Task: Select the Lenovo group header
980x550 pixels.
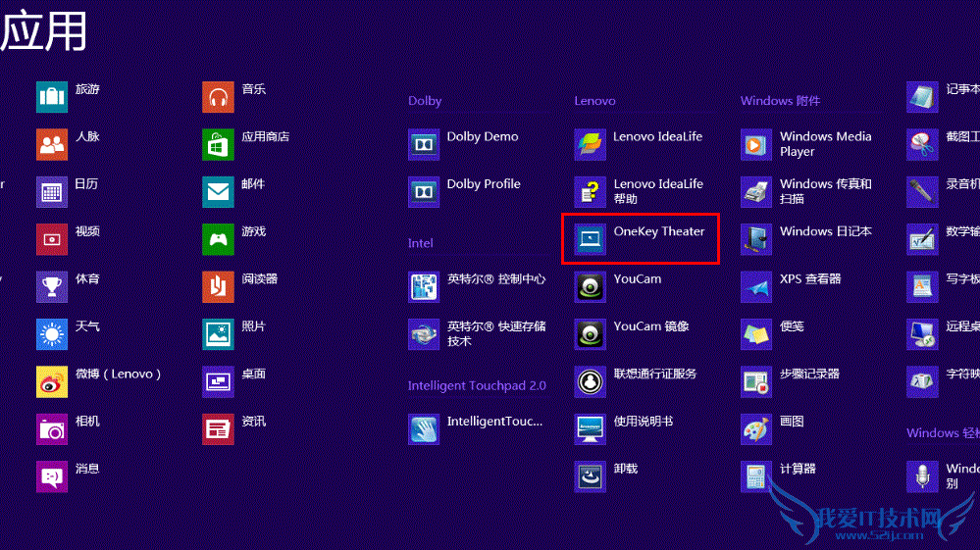Action: tap(595, 101)
